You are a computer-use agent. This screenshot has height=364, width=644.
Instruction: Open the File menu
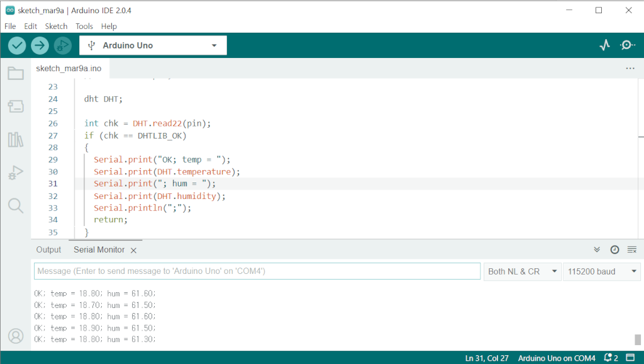tap(10, 26)
